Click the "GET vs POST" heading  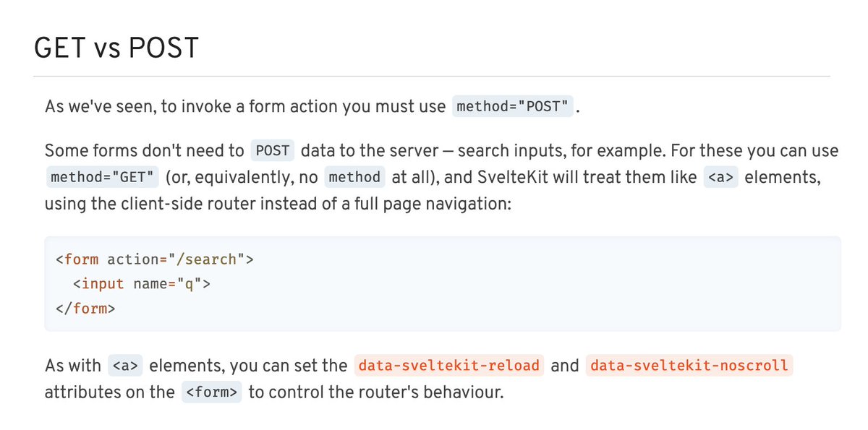point(116,48)
